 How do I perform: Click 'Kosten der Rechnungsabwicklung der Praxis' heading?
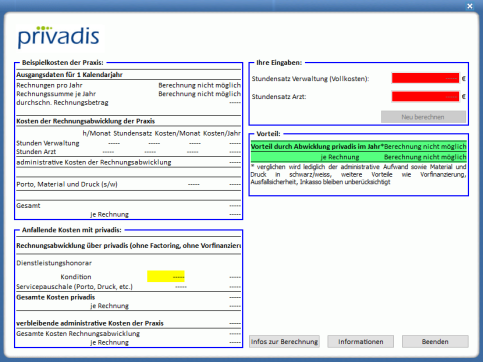(x=86, y=121)
